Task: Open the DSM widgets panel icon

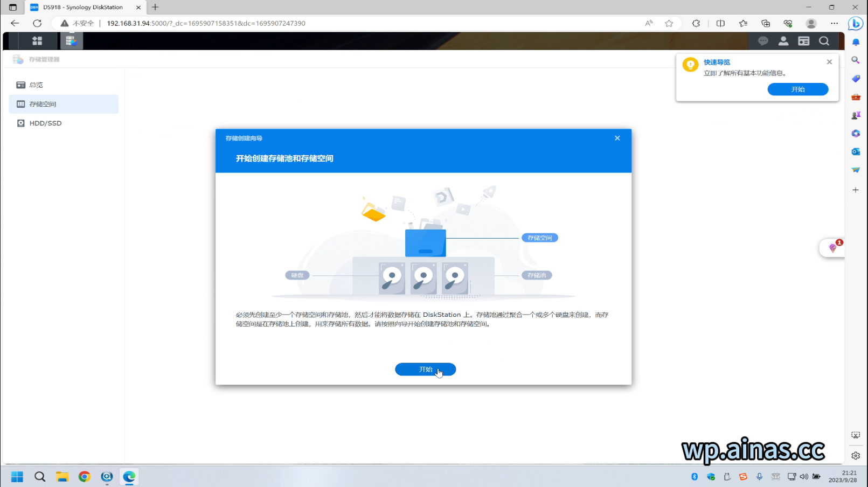Action: click(x=804, y=40)
